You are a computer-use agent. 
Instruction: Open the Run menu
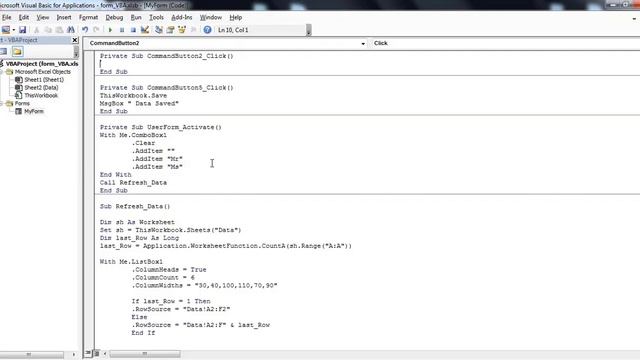pos(136,18)
